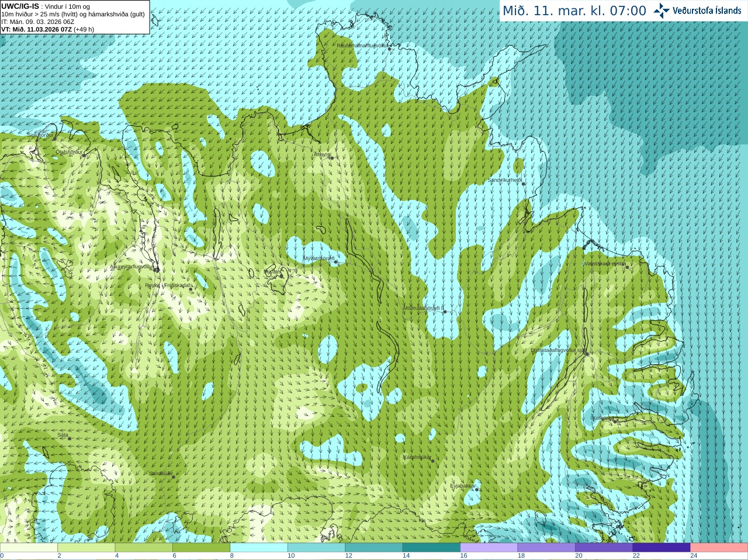Click the Siglufjörður station label
The width and height of the screenshot is (748, 560).
pos(40,135)
